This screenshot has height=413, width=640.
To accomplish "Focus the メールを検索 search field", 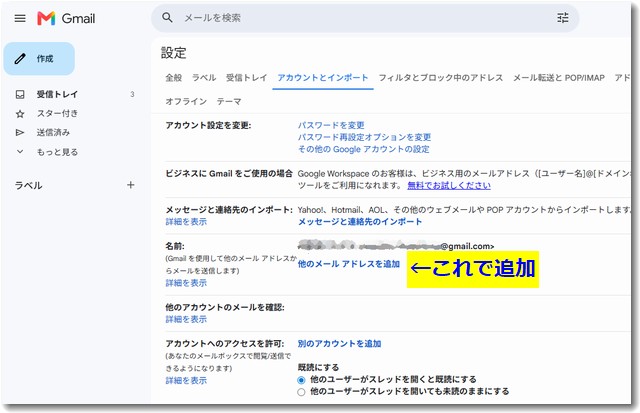I will coord(363,18).
